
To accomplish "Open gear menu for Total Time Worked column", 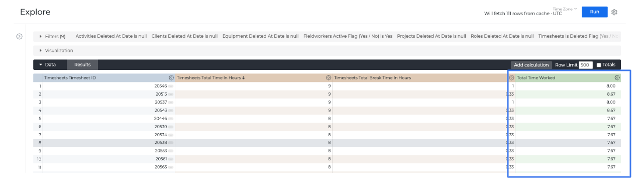I will 617,78.
